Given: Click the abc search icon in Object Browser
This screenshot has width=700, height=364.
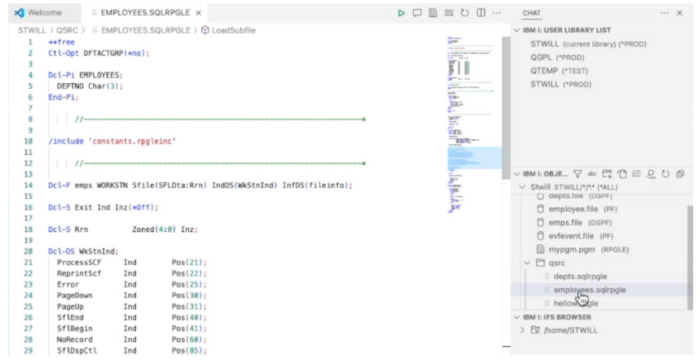Looking at the screenshot, I should (x=592, y=174).
